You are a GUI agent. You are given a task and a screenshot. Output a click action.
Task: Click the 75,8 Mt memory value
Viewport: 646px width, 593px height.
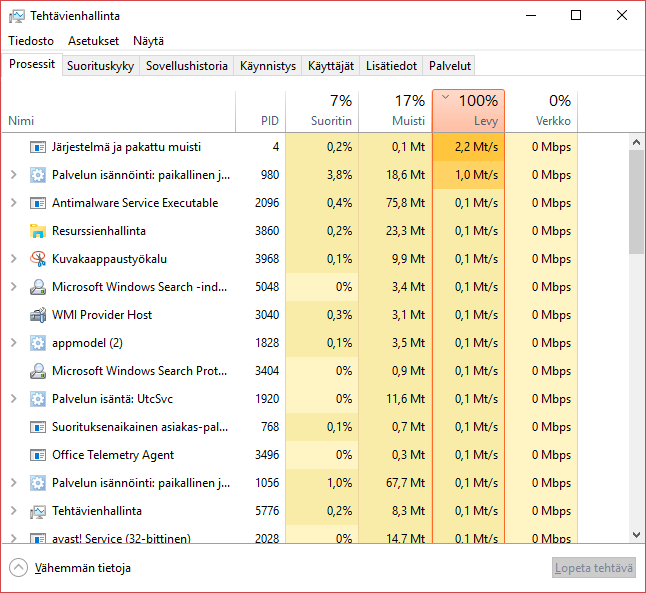(x=405, y=203)
